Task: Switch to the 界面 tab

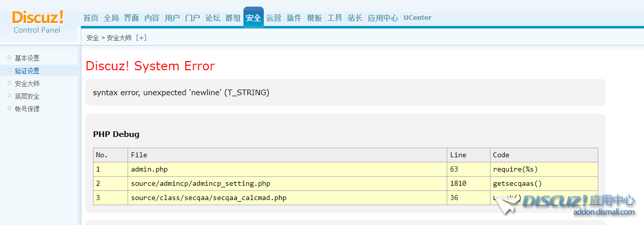Action: 131,18
